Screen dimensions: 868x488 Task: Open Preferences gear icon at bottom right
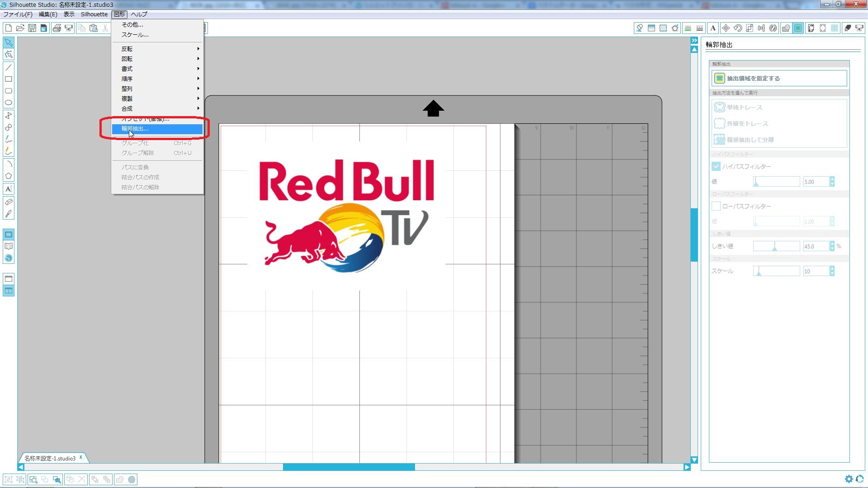pyautogui.click(x=849, y=479)
